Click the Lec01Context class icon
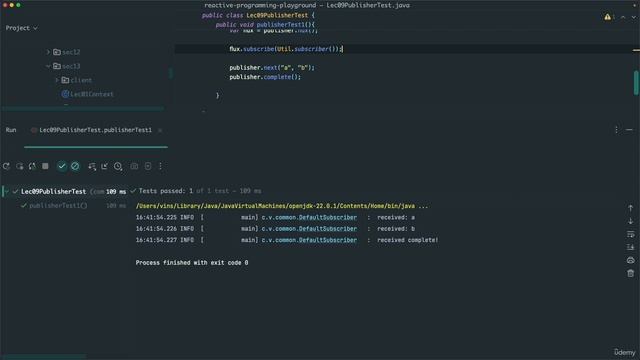640x360 pixels. click(x=65, y=94)
